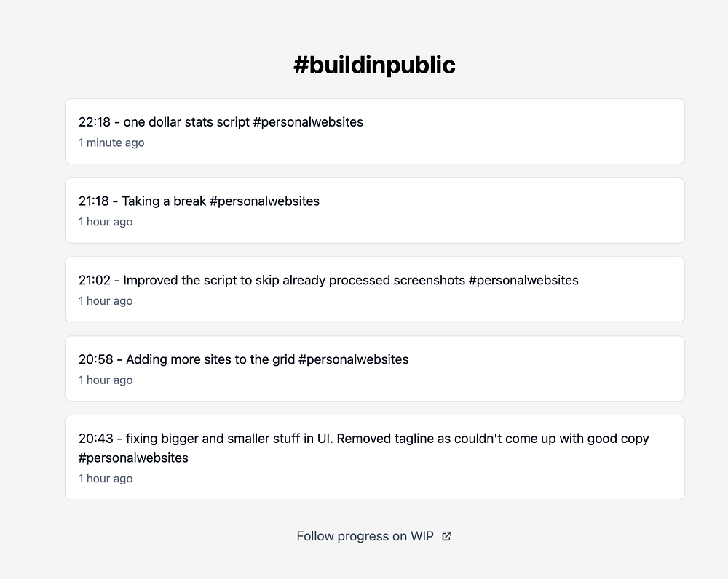
Task: Open the 20:43 fixing bigger and smaller entry
Action: tap(375, 458)
